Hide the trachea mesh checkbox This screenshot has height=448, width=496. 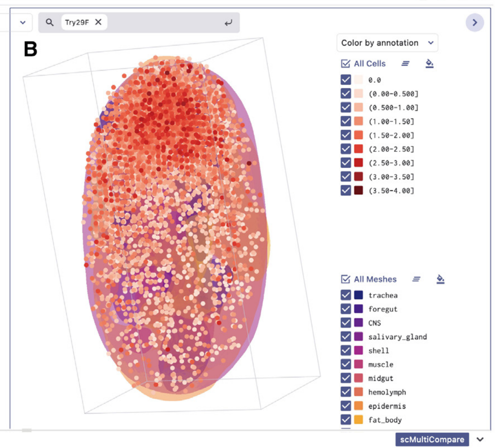click(x=346, y=295)
